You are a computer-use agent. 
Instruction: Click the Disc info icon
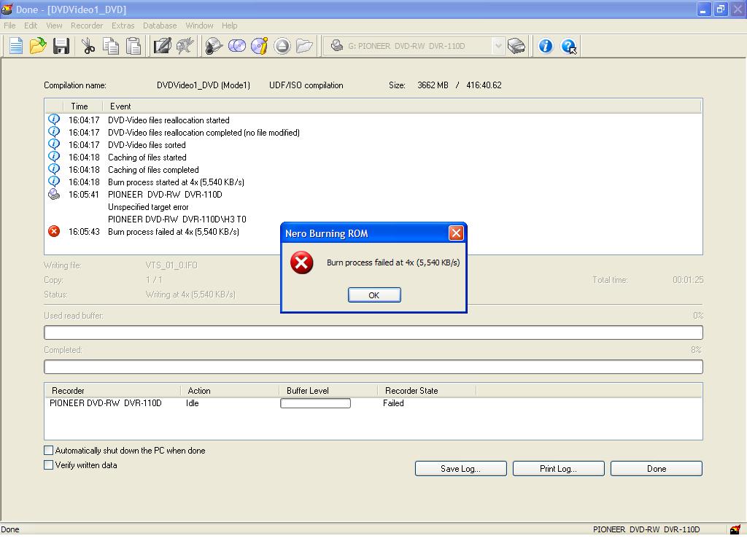260,46
